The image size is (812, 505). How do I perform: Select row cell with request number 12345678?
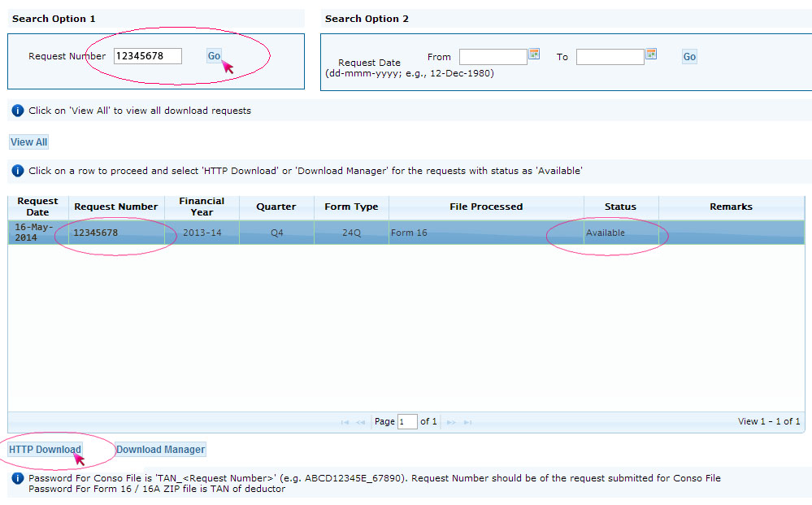click(x=116, y=233)
